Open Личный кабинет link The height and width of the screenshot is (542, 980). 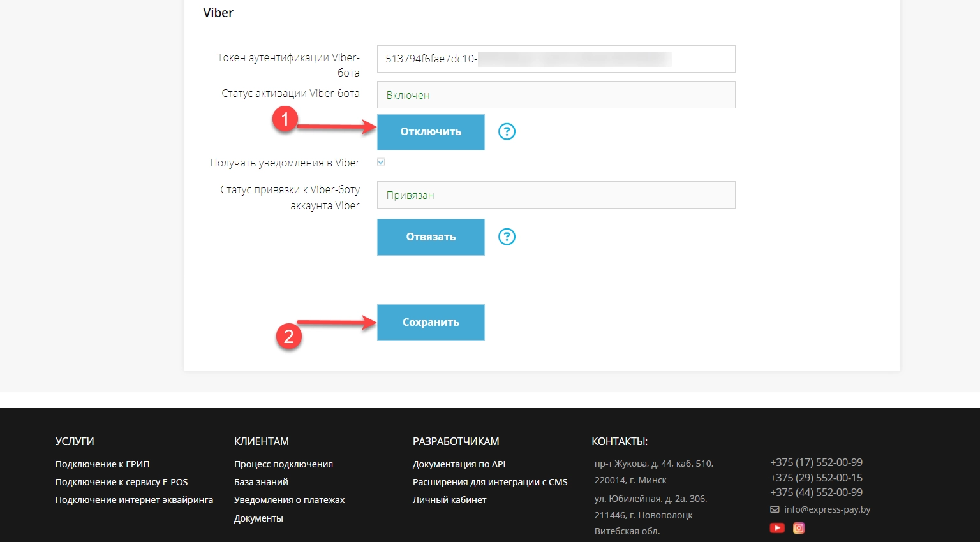tap(449, 500)
